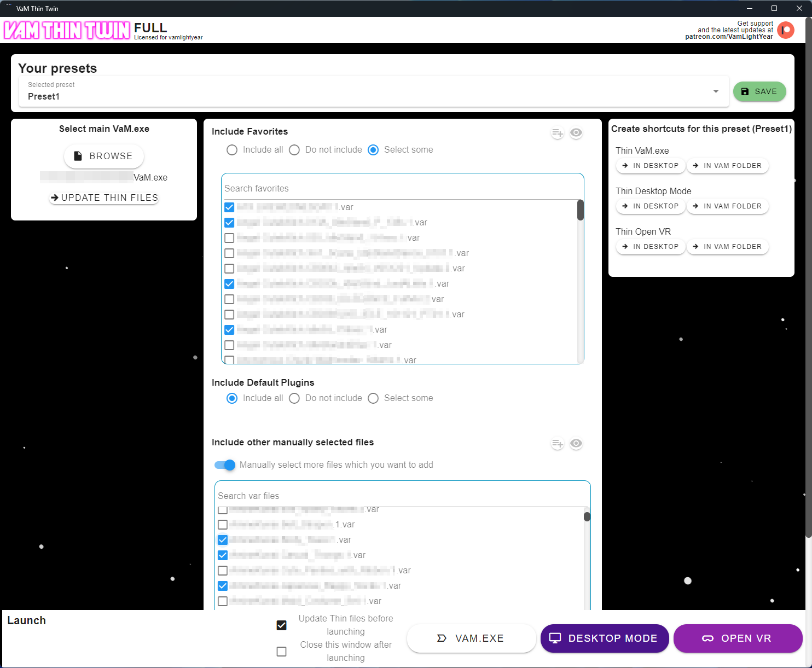The height and width of the screenshot is (668, 812).
Task: Click the favorites list scrollbar
Action: coord(581,210)
